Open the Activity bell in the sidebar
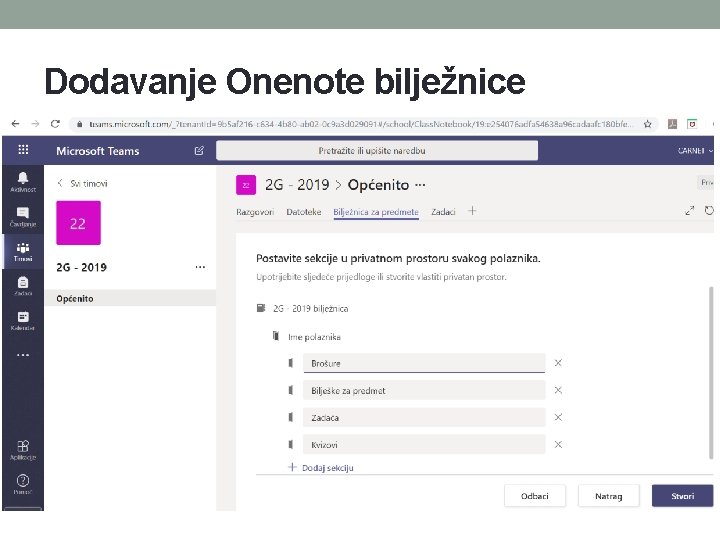Image resolution: width=720 pixels, height=540 pixels. (x=23, y=182)
